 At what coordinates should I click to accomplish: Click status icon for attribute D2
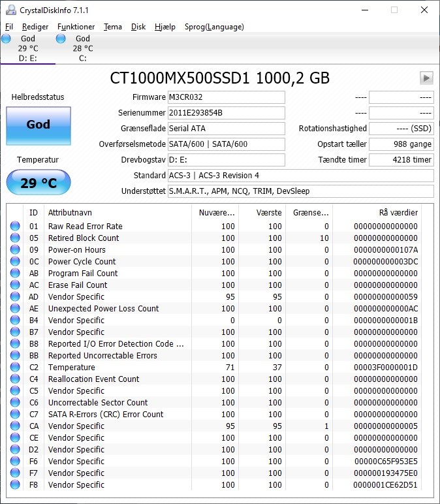[x=15, y=449]
